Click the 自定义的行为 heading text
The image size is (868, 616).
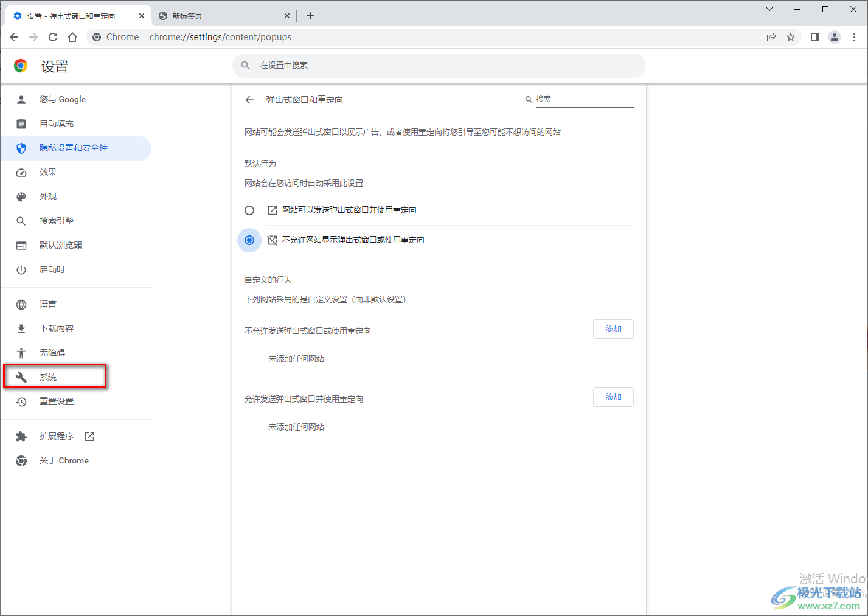[x=268, y=280]
